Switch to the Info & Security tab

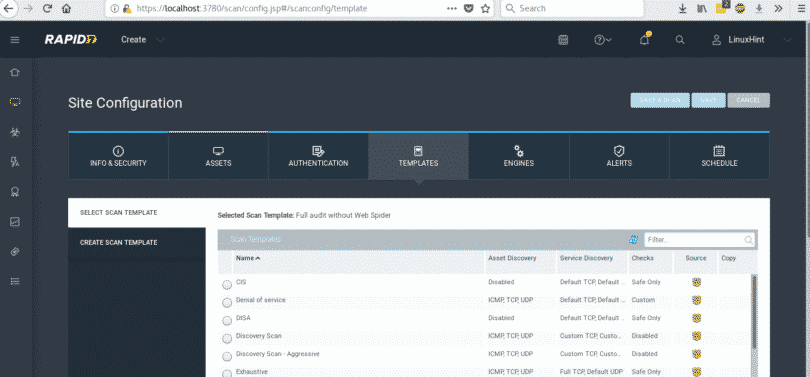coord(118,156)
